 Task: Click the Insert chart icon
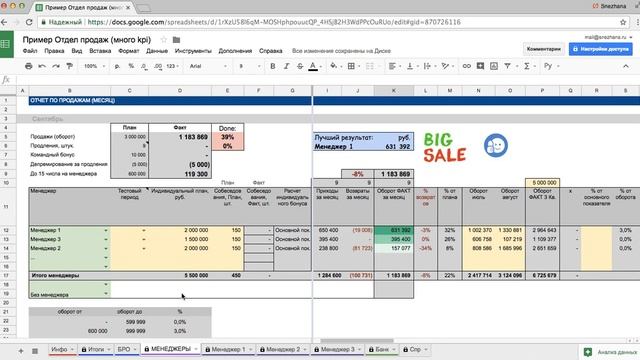click(x=494, y=66)
